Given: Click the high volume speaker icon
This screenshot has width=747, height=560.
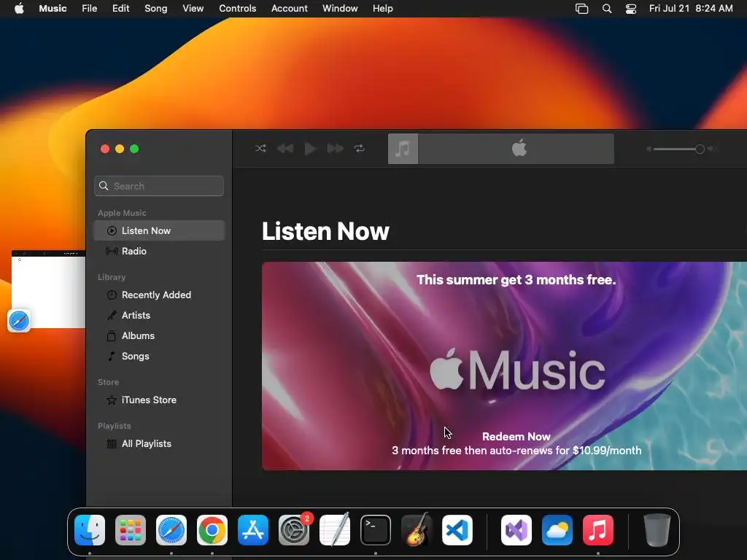Looking at the screenshot, I should [x=712, y=149].
